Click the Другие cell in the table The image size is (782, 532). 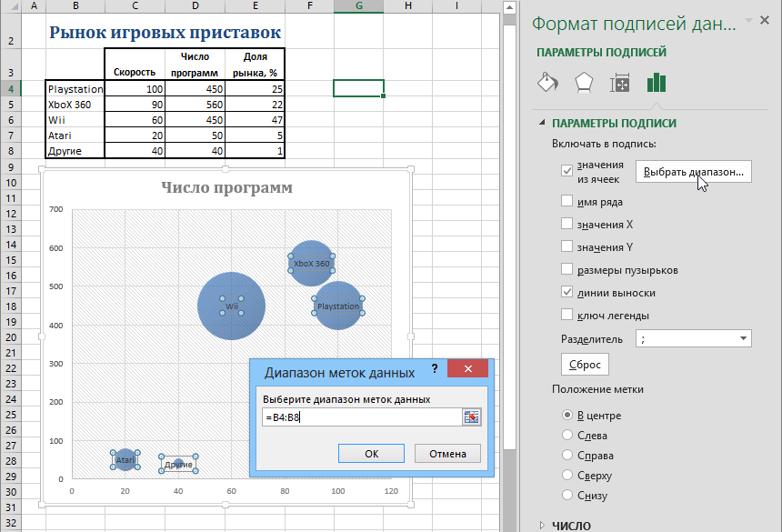pos(75,151)
